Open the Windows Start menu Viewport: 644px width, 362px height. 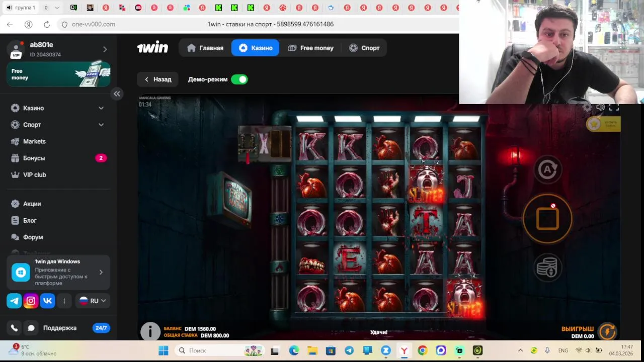coord(164,350)
